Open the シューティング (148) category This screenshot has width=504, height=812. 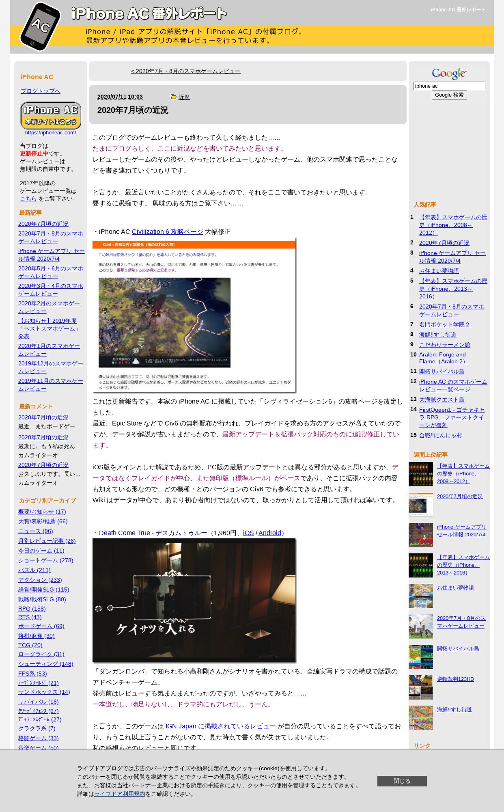[45, 664]
